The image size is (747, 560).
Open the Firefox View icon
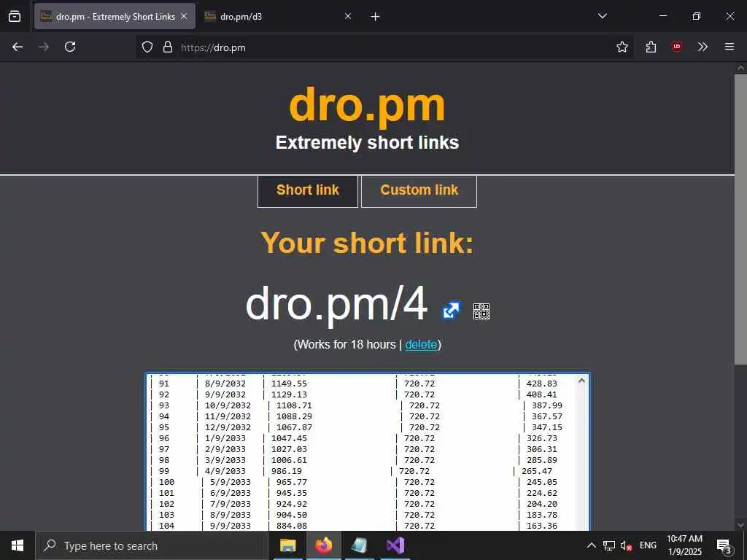[x=15, y=16]
